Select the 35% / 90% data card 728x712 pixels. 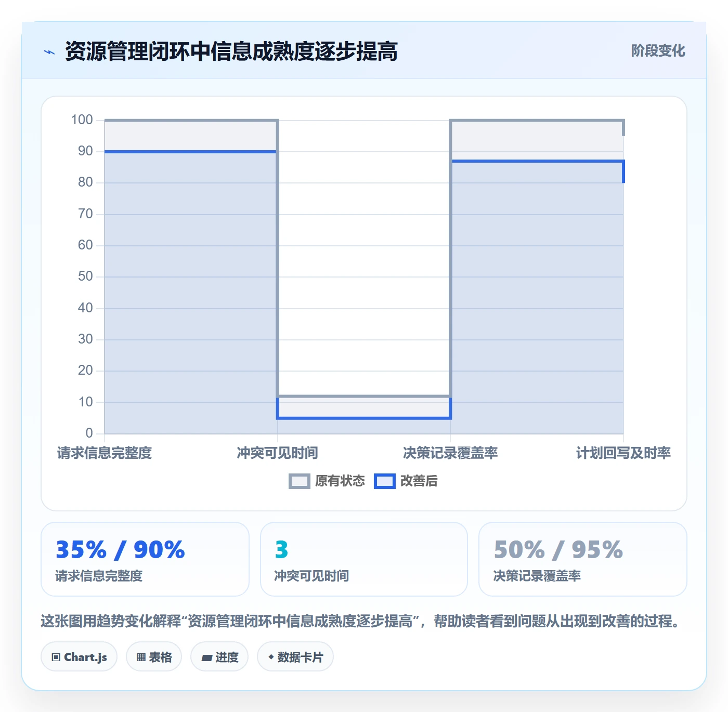pos(145,559)
